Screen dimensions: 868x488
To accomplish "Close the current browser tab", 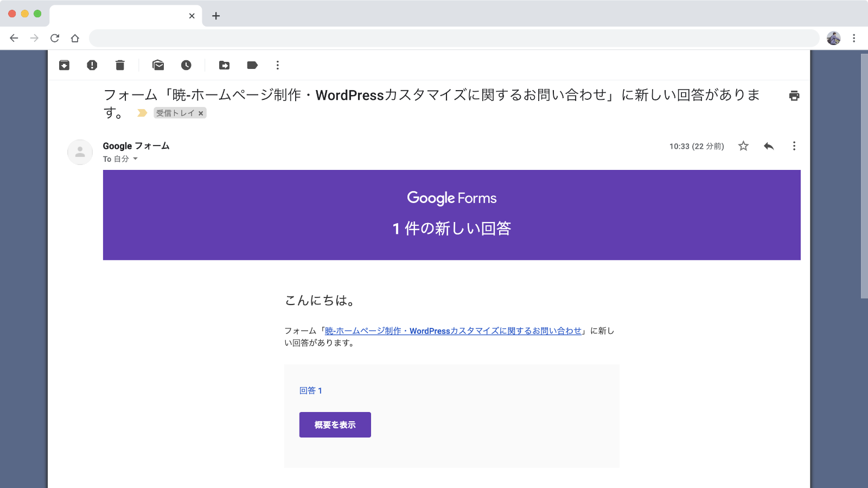I will click(x=192, y=16).
